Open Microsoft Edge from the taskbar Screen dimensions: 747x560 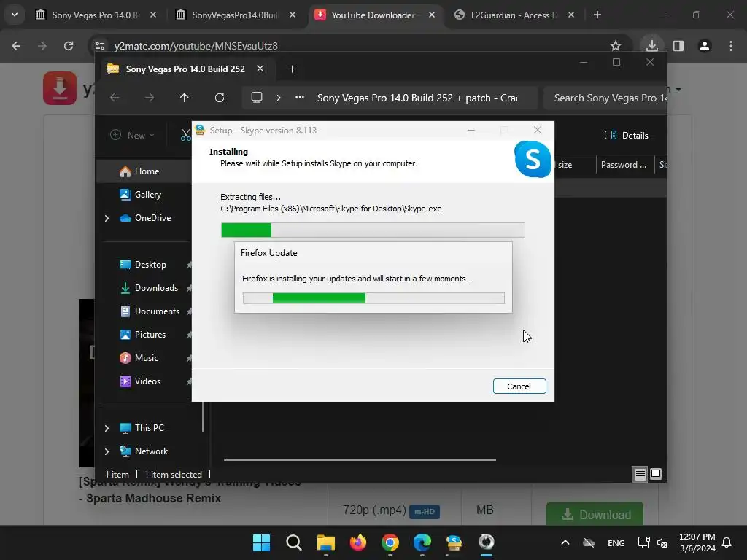(422, 542)
